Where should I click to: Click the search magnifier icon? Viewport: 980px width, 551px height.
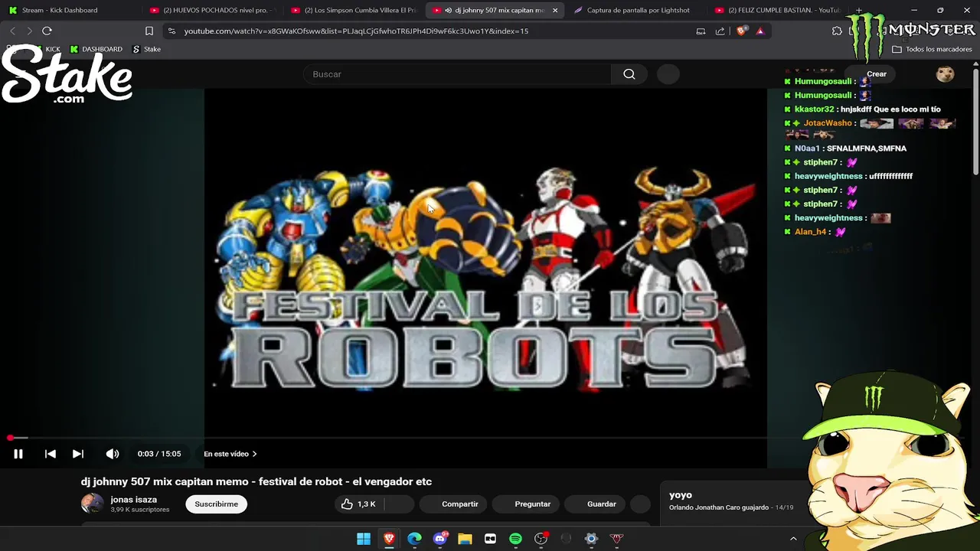(x=629, y=74)
